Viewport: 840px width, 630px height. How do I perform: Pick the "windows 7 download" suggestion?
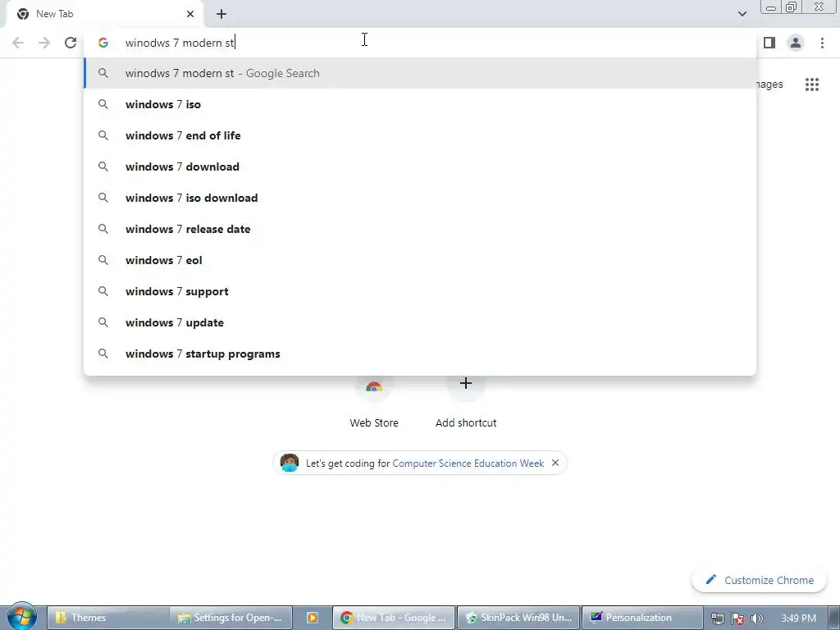420,167
